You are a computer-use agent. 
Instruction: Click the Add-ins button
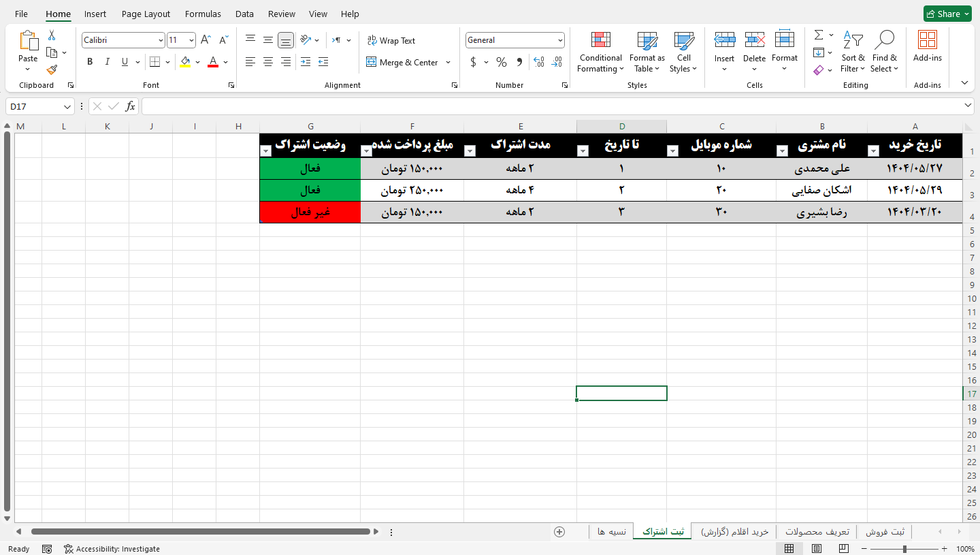tap(928, 46)
